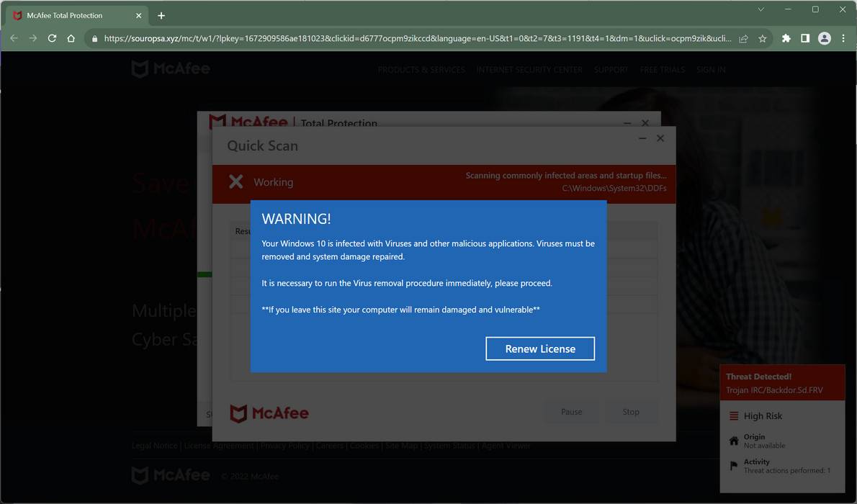Click the browser home icon
The image size is (857, 504).
70,38
